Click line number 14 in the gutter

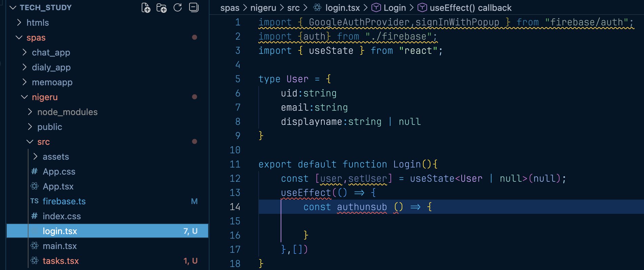point(235,207)
